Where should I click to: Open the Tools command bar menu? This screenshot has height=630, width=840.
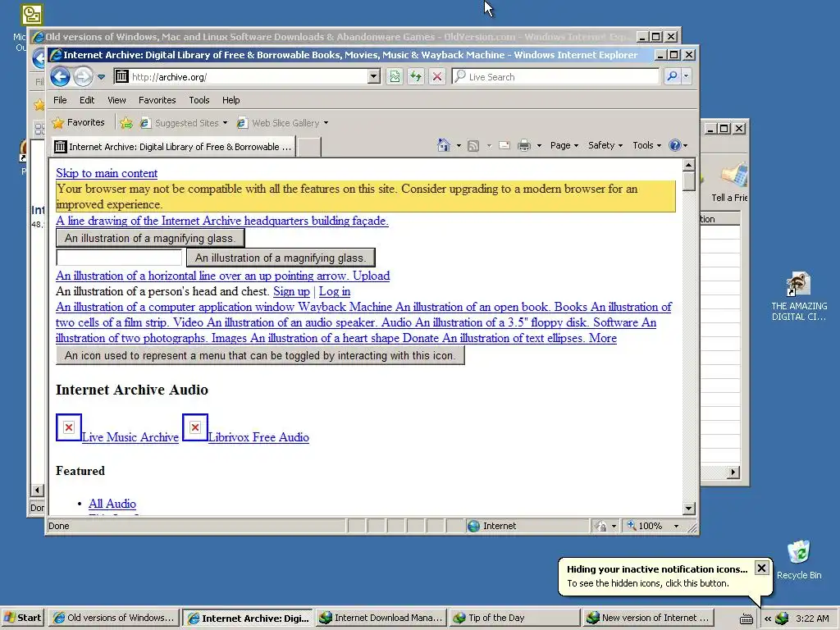[x=646, y=145]
